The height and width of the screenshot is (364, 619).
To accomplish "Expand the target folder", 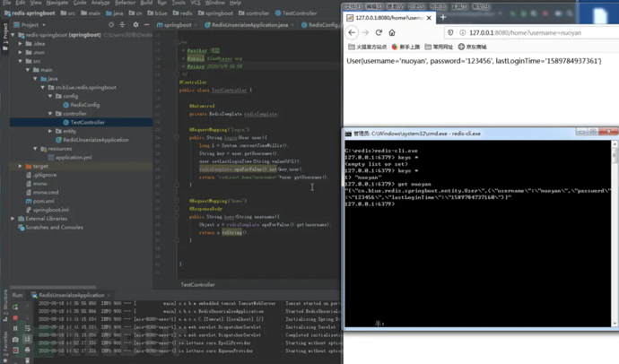I will (x=21, y=166).
